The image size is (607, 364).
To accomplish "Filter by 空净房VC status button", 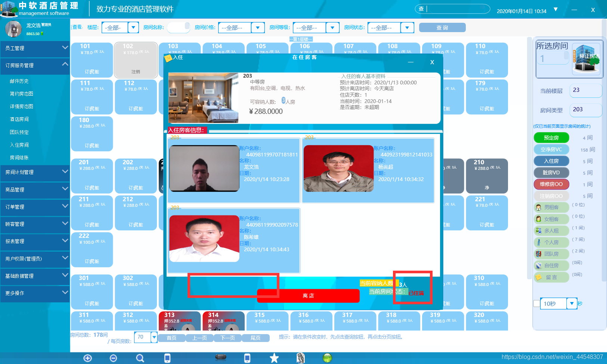I will tap(551, 149).
